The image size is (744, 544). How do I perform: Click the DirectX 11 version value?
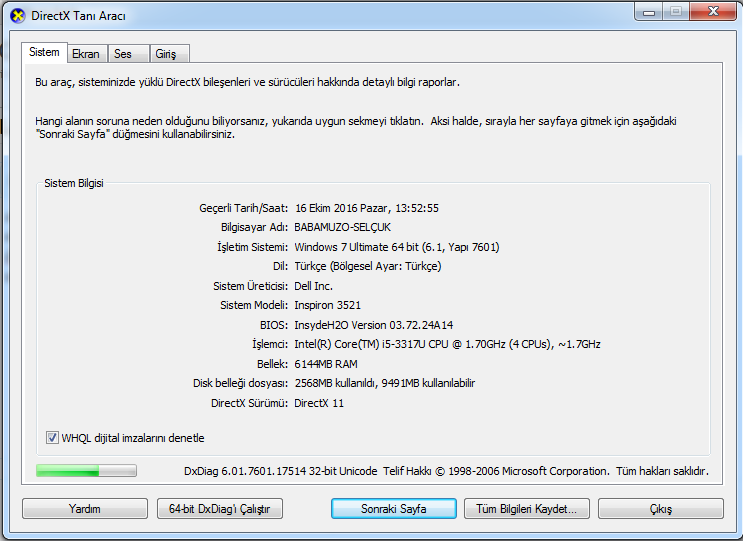coord(319,403)
